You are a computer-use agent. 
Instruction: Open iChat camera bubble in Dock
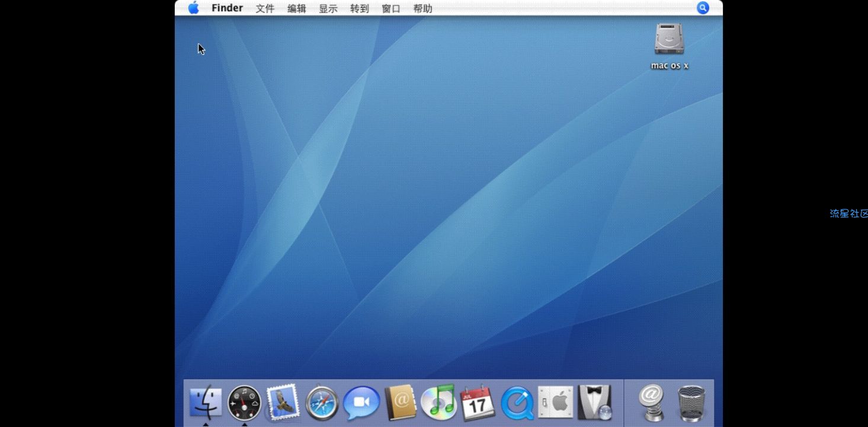pyautogui.click(x=361, y=403)
